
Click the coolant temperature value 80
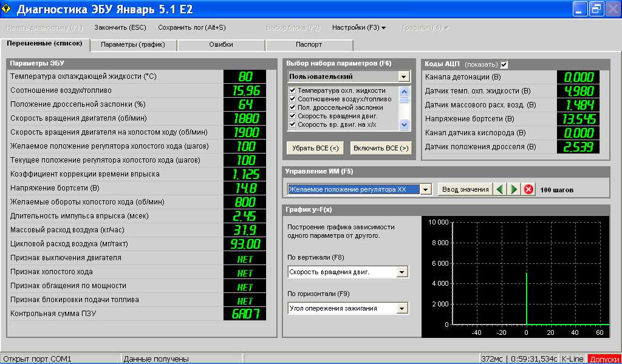coord(245,76)
